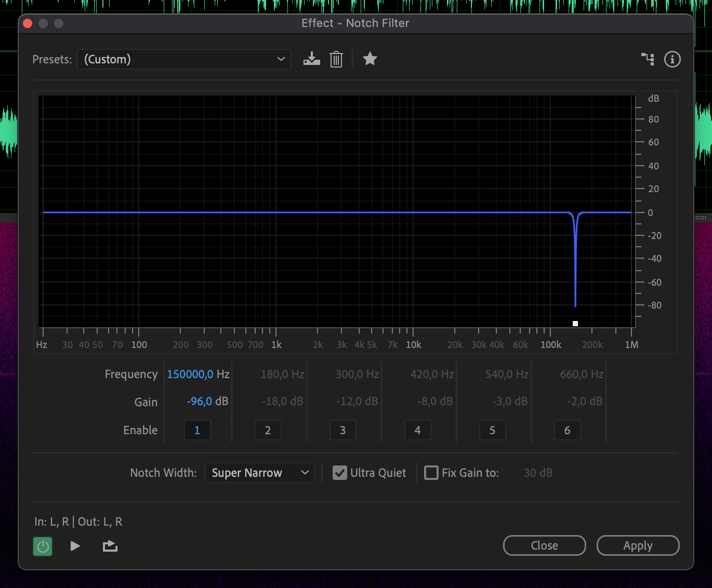This screenshot has width=712, height=588.
Task: Select -18,0 dB gain field
Action: [282, 402]
